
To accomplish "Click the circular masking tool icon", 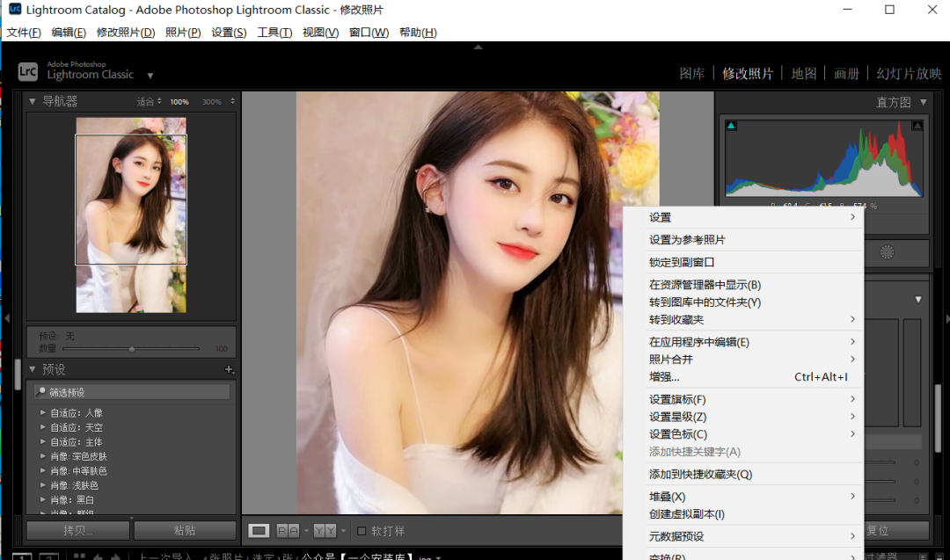I will coord(887,252).
